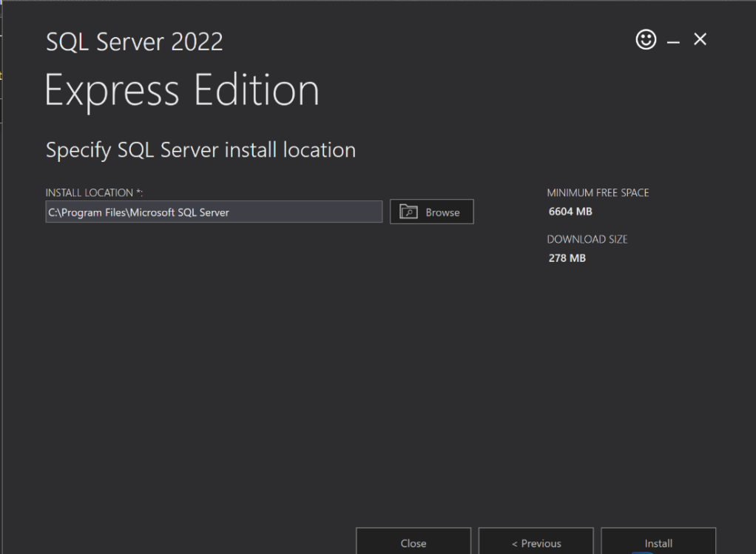Click empty space at end of install location field
This screenshot has height=554, width=756.
(x=325, y=212)
